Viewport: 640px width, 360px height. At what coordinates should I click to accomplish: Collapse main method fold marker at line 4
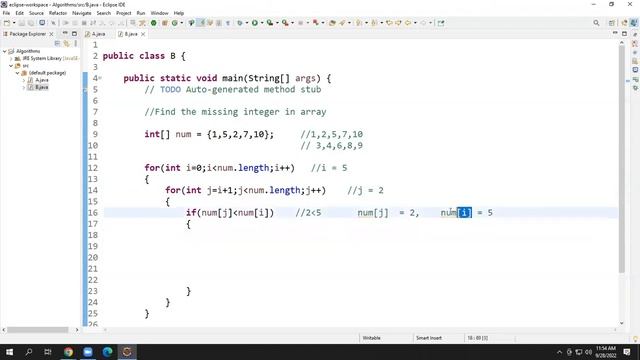(x=100, y=78)
